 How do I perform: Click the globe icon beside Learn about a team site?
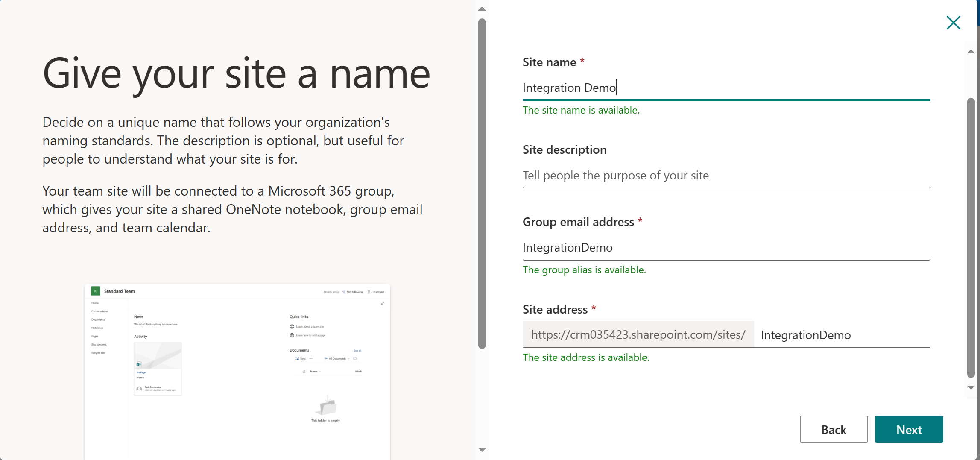click(x=292, y=326)
